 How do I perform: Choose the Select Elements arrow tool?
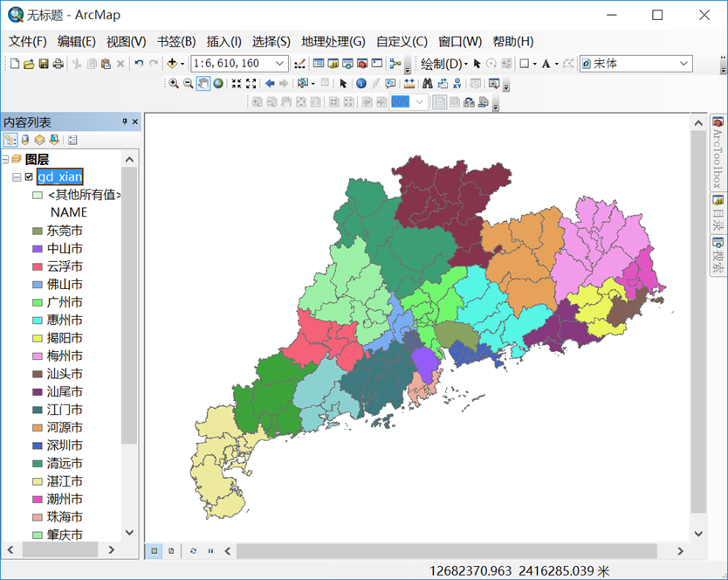[343, 84]
